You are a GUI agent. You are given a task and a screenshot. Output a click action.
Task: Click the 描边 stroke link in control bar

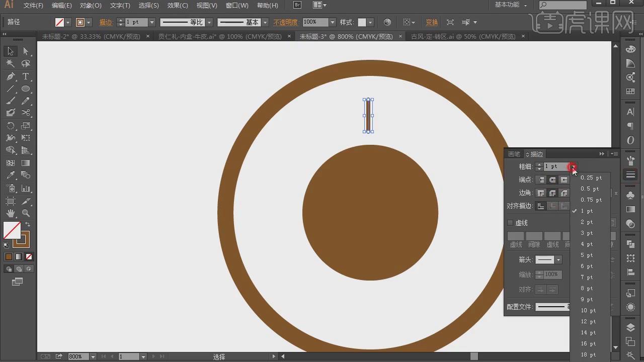tap(106, 23)
